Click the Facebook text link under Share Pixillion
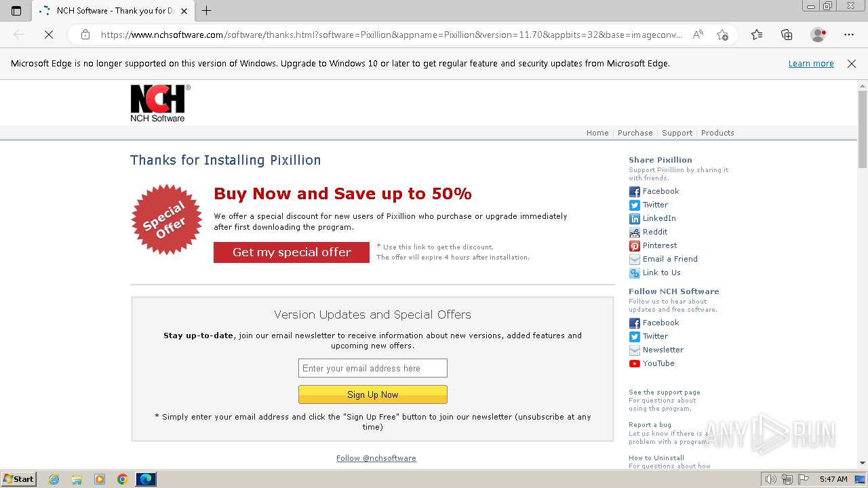Image resolution: width=868 pixels, height=488 pixels. click(660, 191)
